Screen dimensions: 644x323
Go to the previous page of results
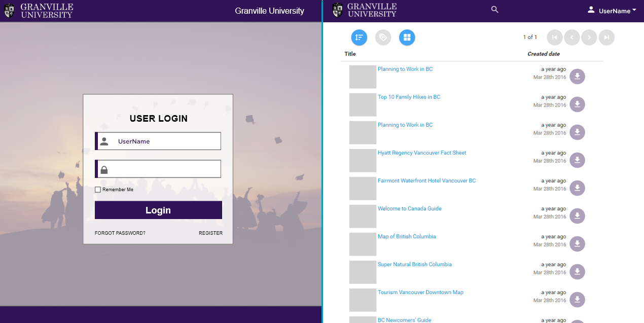pos(572,37)
